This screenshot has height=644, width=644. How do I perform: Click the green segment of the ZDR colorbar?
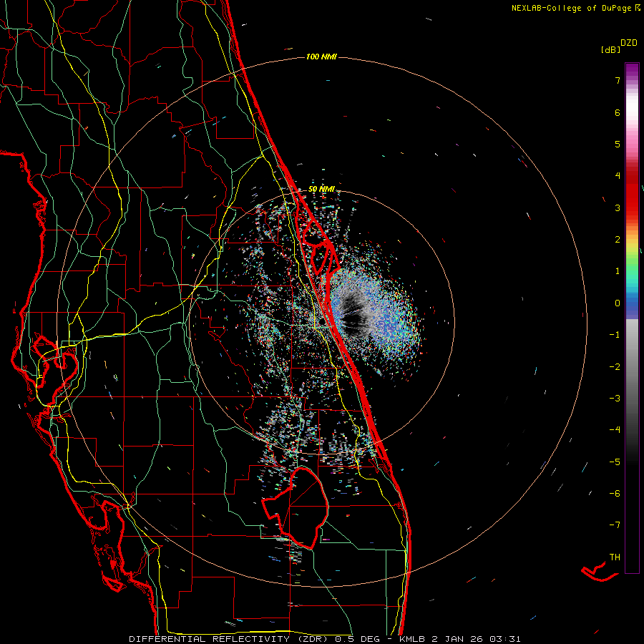coord(632,267)
